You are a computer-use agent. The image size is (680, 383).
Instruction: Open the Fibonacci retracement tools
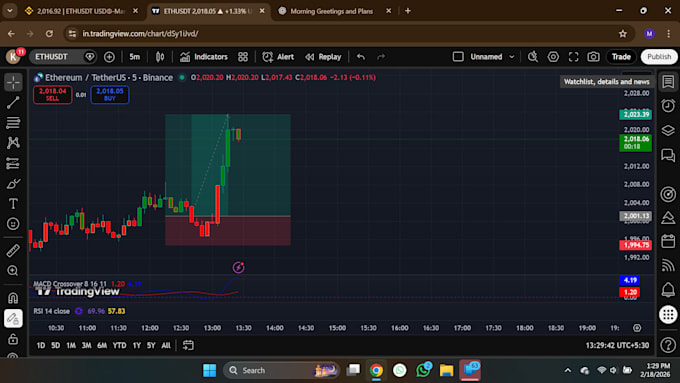coord(13,123)
